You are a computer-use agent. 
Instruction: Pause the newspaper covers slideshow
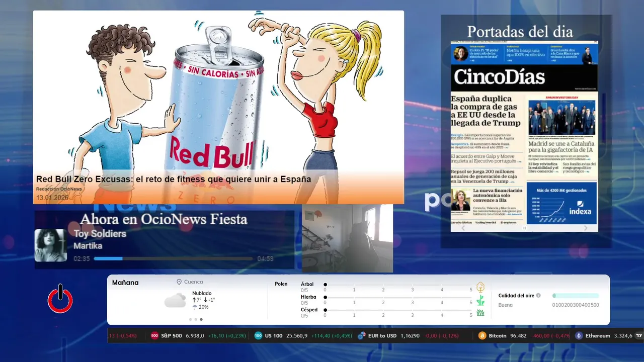[x=524, y=228]
